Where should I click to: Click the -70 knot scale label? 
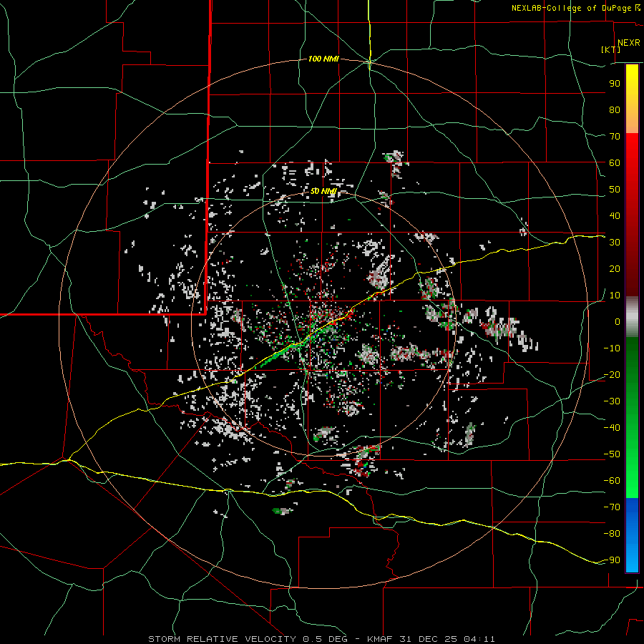tap(612, 507)
